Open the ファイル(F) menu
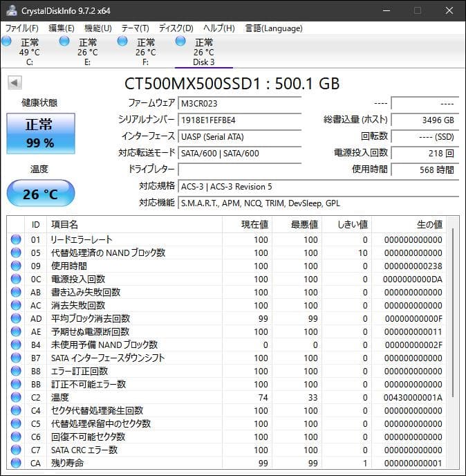The width and height of the screenshot is (466, 476). [22, 28]
